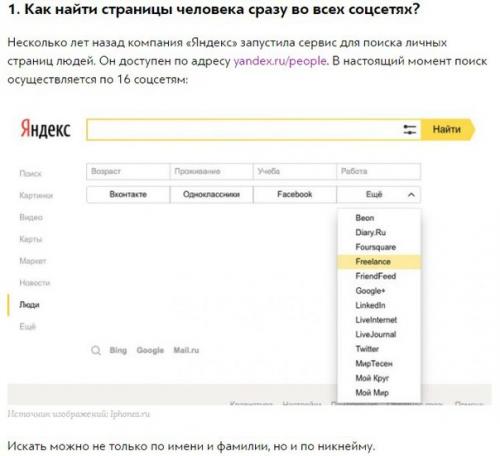Toggle the Одноклассники network filter
Screen dimensions: 500x456
[211, 194]
